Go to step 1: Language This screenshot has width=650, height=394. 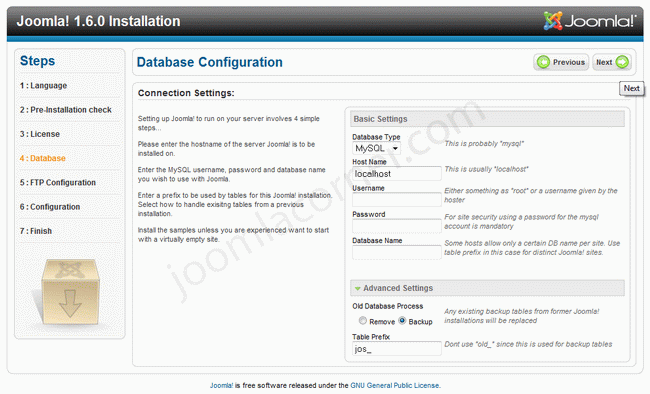[43, 85]
